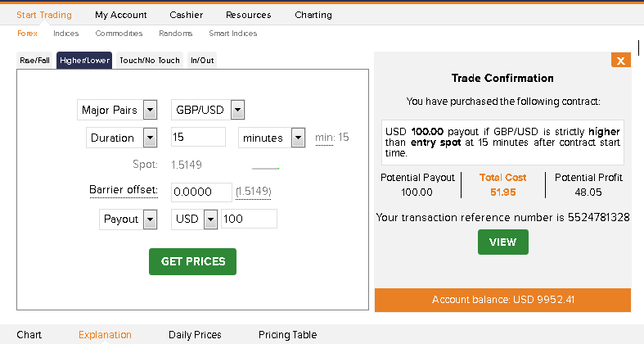Screen dimensions: 644x344
Task: Focus the Barrier offset input field
Action: coord(201,192)
